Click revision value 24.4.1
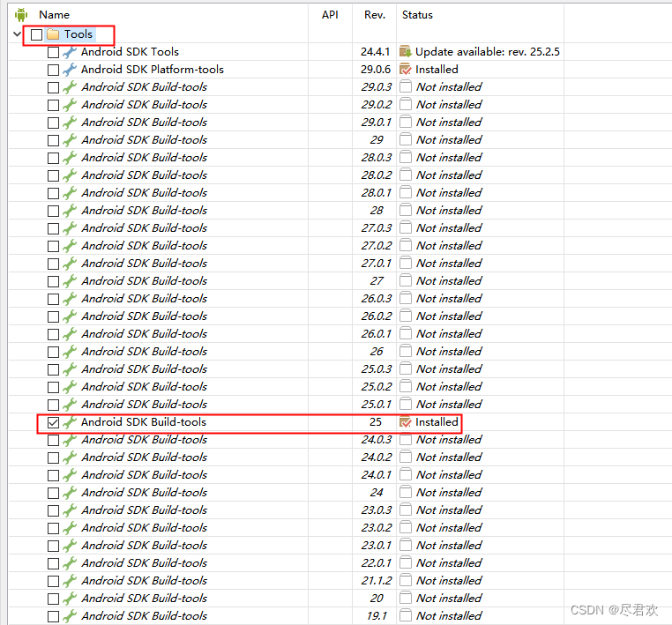This screenshot has height=625, width=672. pyautogui.click(x=376, y=52)
